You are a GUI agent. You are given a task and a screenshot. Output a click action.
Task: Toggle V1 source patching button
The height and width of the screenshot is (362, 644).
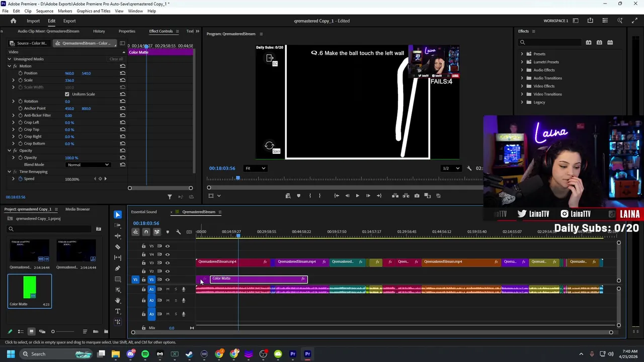(x=135, y=280)
